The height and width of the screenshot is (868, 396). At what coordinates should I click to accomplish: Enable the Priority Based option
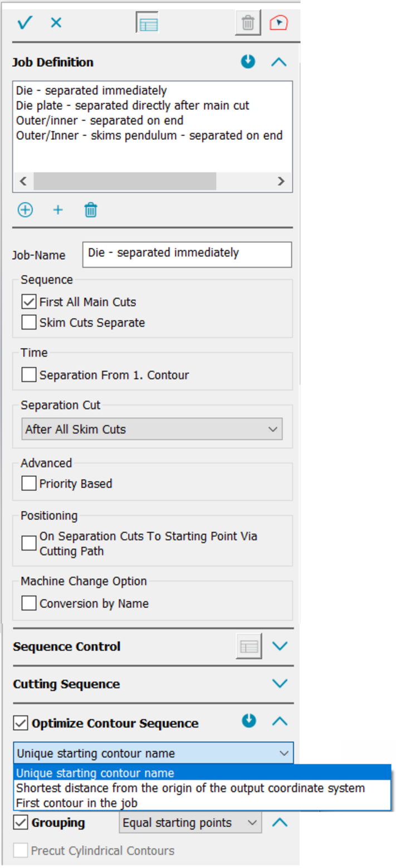coord(29,484)
